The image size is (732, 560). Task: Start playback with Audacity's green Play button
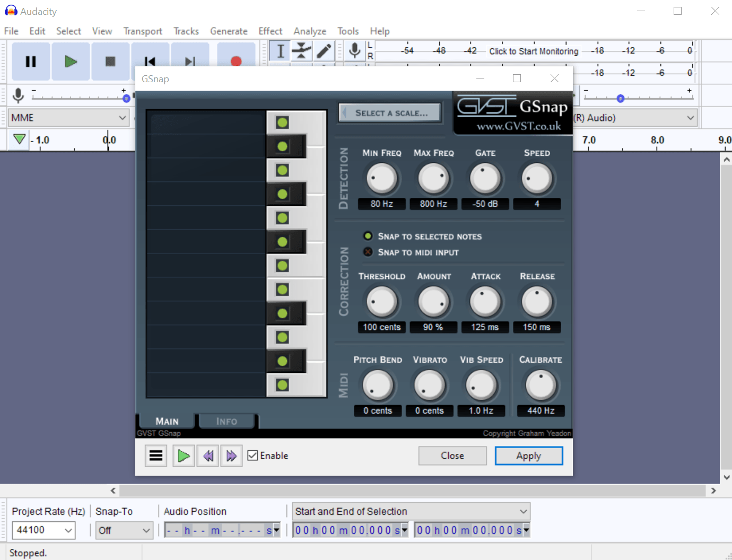tap(71, 62)
